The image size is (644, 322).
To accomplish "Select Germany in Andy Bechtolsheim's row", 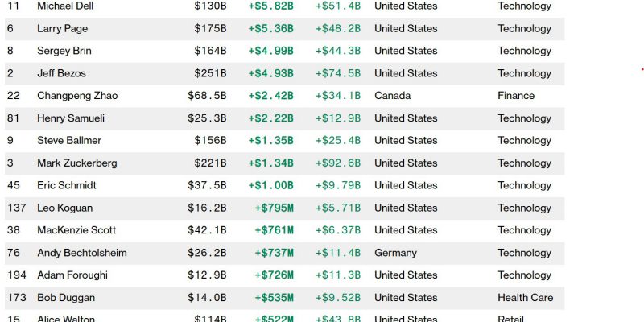I will (x=395, y=253).
